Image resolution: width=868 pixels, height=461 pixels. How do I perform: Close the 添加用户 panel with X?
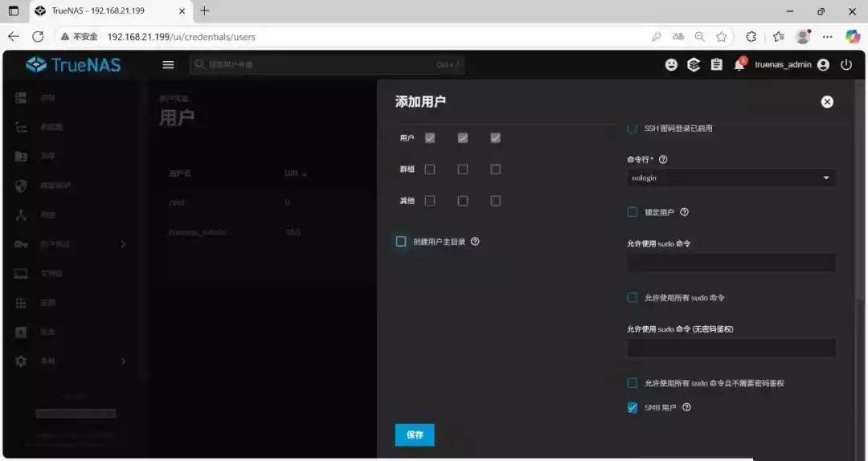coord(827,102)
